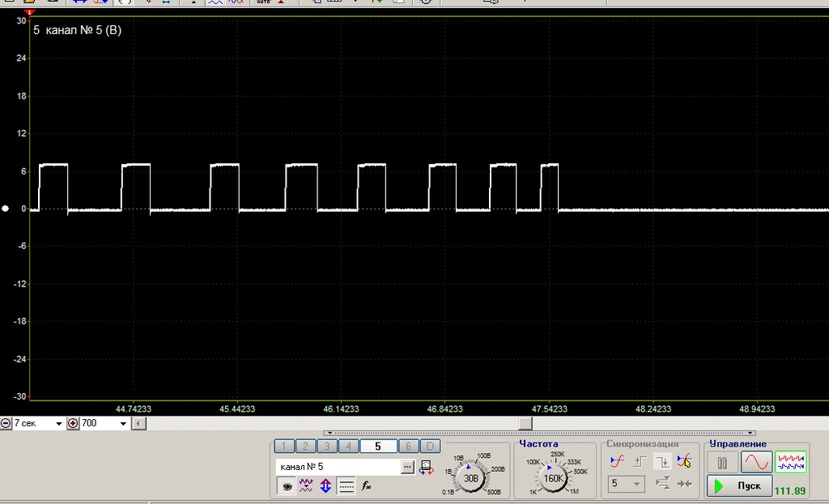Click the time label 48.94233
This screenshot has height=504, width=829.
tap(757, 409)
